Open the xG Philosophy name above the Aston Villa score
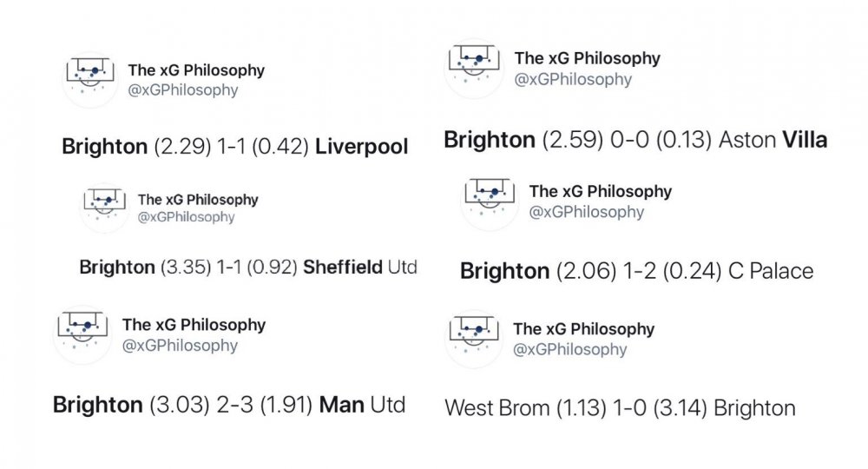The image size is (868, 469). [x=587, y=58]
